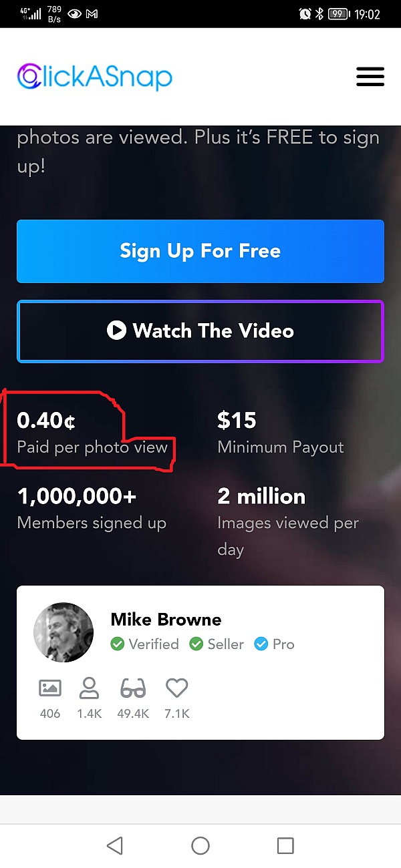Tap the Sign Up For Free button

200,251
